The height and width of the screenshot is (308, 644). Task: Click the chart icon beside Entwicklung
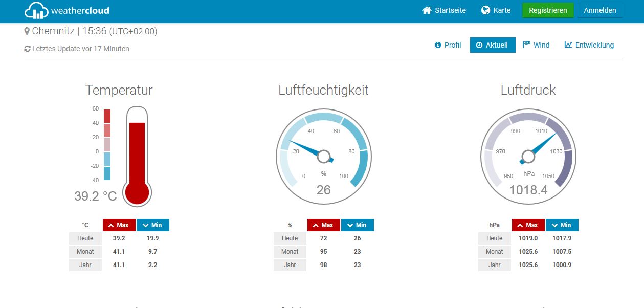pos(568,45)
